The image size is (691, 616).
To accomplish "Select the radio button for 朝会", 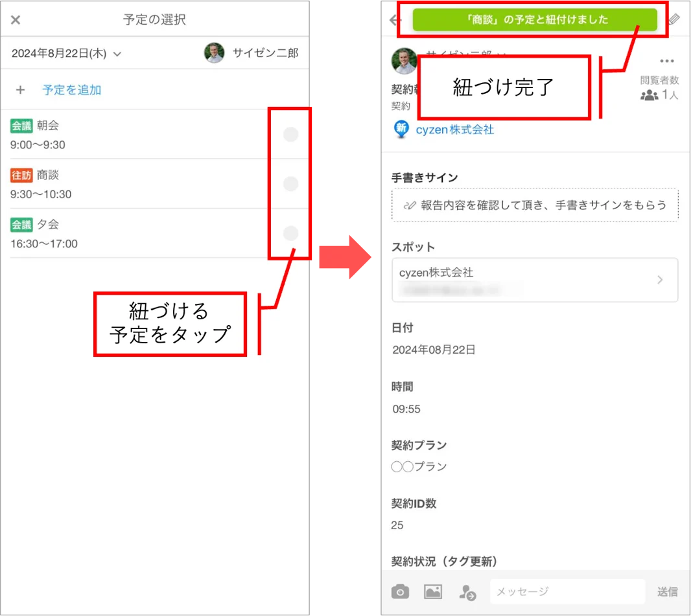I will (290, 134).
